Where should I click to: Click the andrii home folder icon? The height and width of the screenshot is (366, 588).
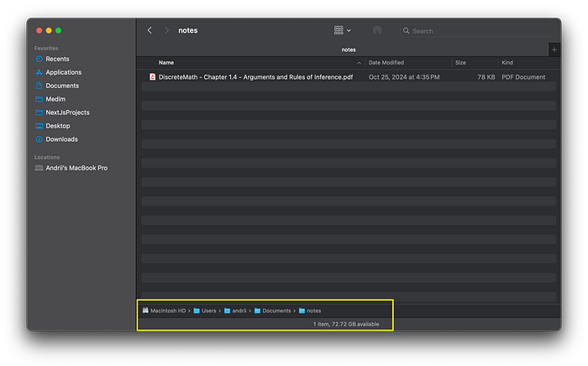(227, 311)
